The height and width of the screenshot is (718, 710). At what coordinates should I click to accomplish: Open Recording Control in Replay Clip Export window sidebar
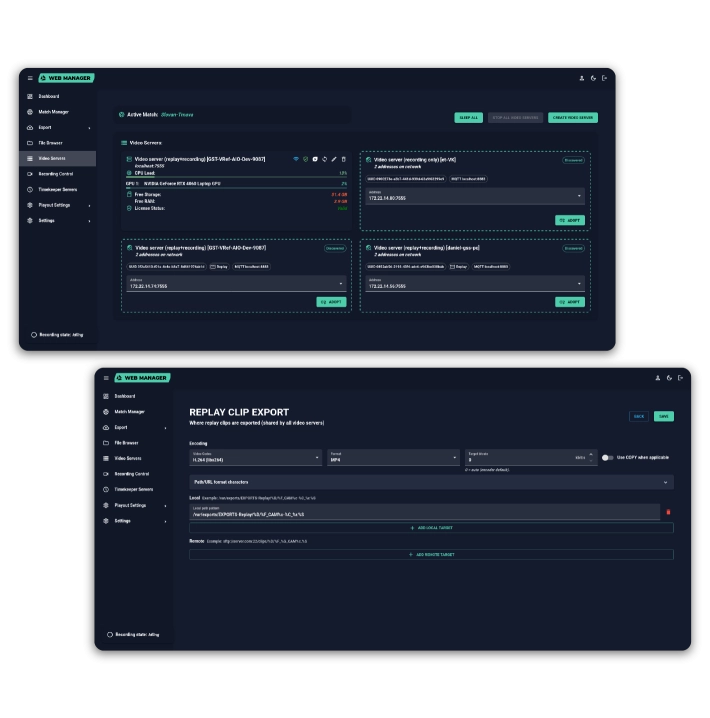[x=134, y=474]
